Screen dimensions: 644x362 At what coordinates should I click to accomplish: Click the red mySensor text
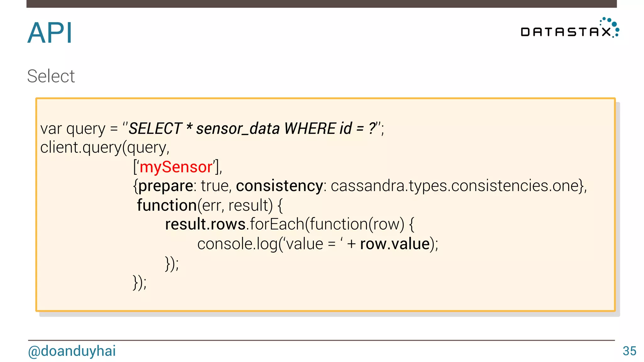[176, 167]
